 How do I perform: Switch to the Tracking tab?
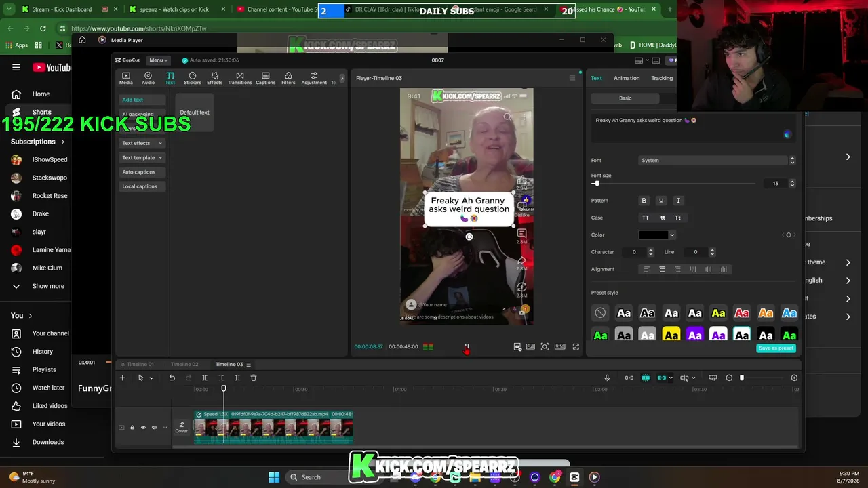click(662, 78)
